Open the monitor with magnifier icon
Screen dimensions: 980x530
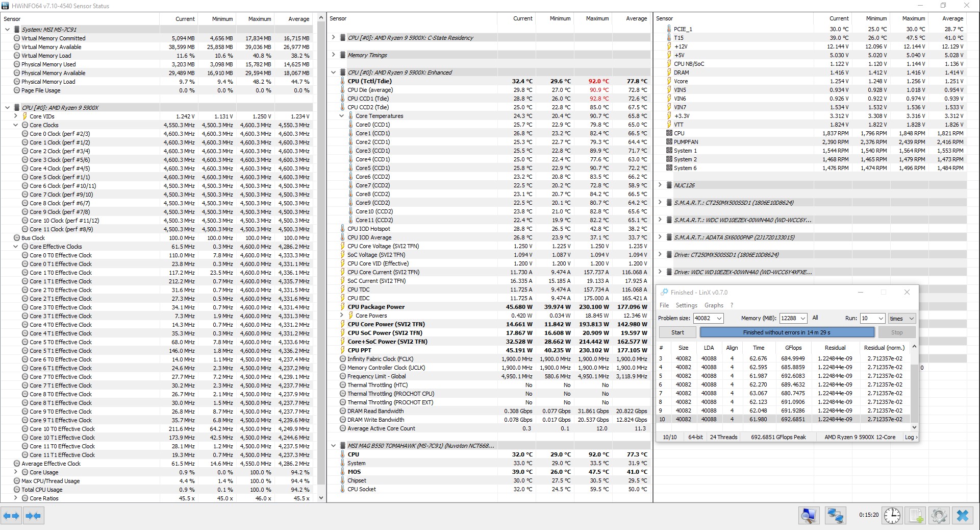tap(809, 516)
